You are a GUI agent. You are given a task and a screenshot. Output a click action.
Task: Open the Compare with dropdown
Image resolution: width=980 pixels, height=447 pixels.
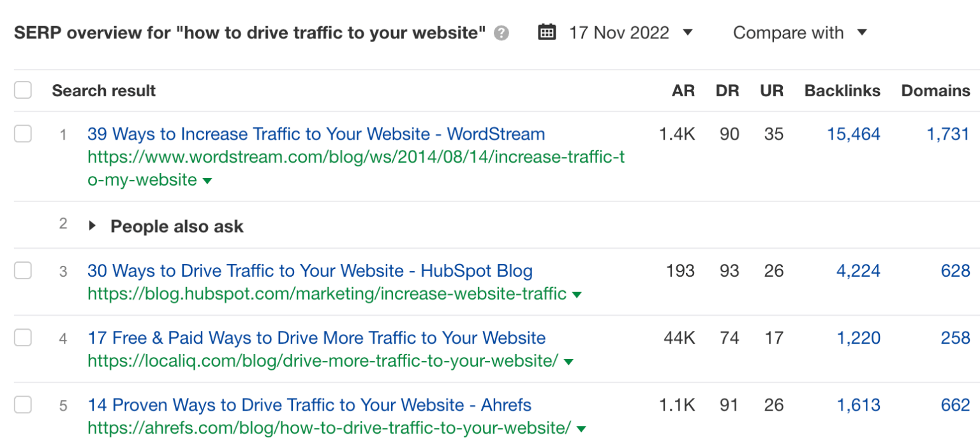pyautogui.click(x=800, y=32)
